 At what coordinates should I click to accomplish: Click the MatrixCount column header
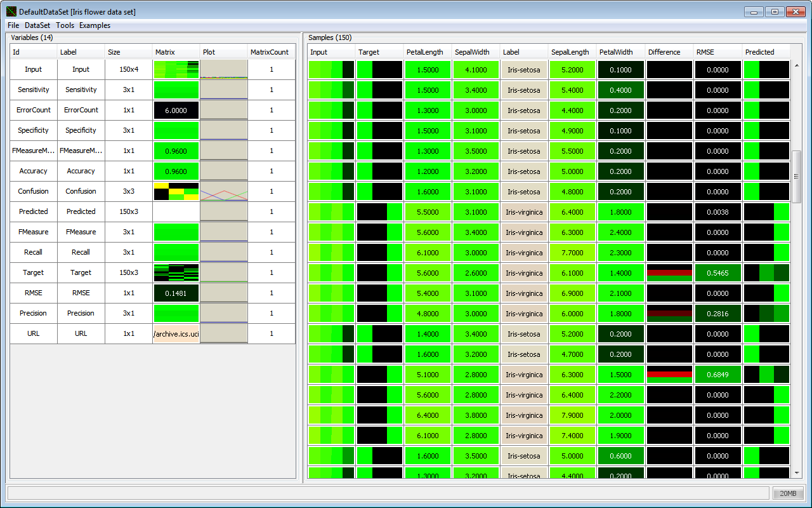click(271, 52)
